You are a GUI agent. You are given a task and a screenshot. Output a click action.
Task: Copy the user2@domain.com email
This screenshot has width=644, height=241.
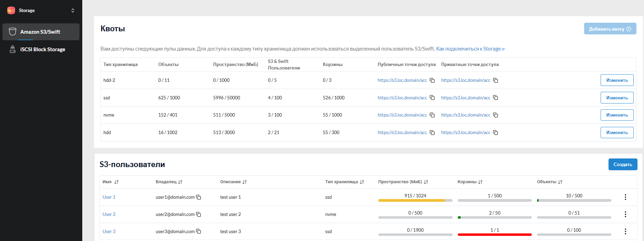[199, 215]
